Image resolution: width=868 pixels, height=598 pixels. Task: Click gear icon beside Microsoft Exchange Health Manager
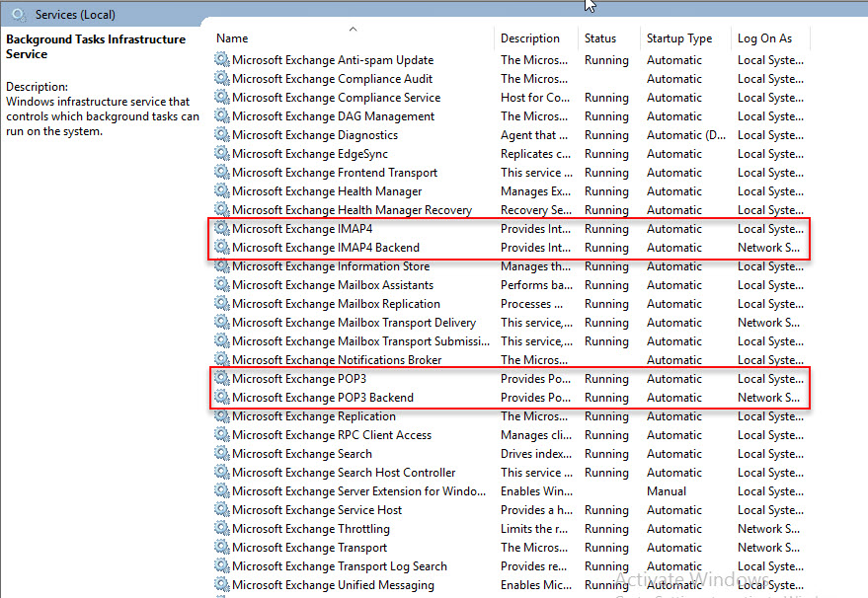coord(222,190)
